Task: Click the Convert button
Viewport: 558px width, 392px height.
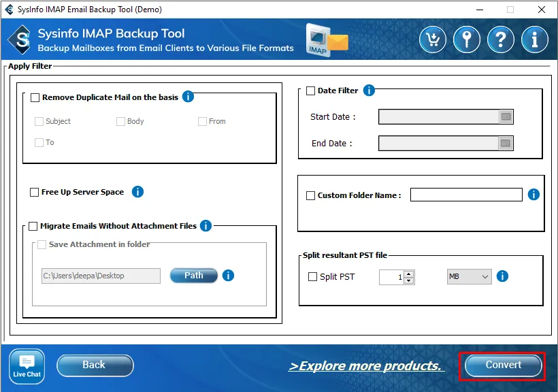Action: pyautogui.click(x=503, y=365)
